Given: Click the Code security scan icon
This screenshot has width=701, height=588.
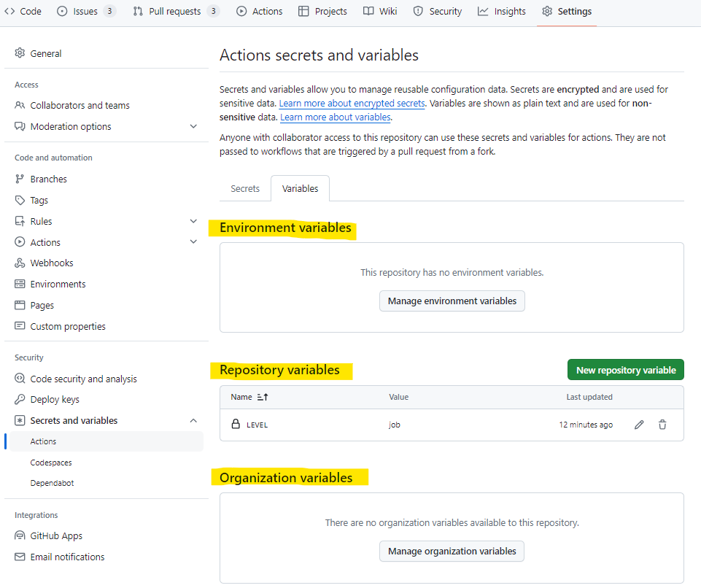Looking at the screenshot, I should (x=20, y=379).
